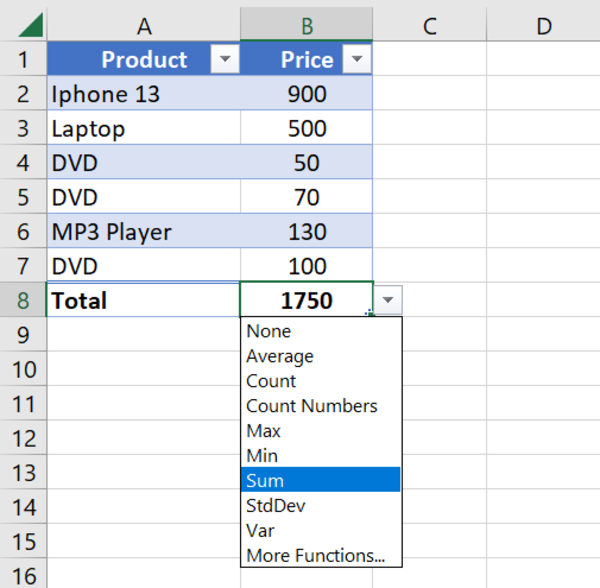Select row 14 header
The width and height of the screenshot is (600, 588).
[x=23, y=507]
